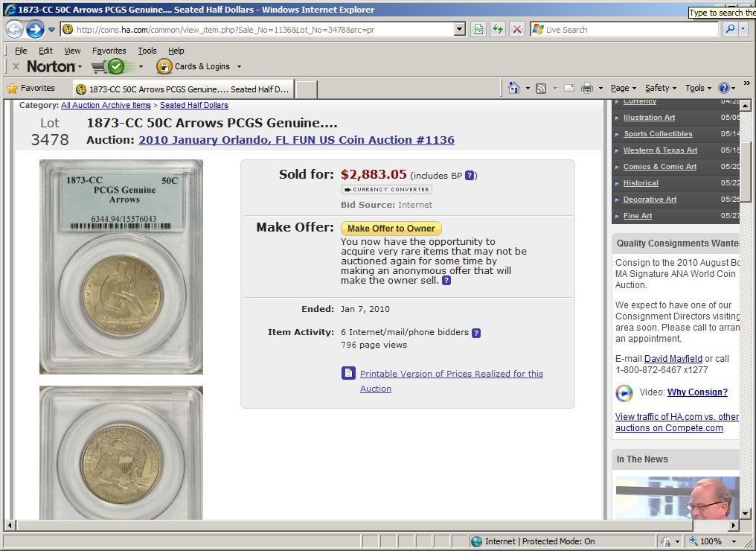
Task: Open the 2010 January Orlando FUN auction link
Action: coord(296,140)
